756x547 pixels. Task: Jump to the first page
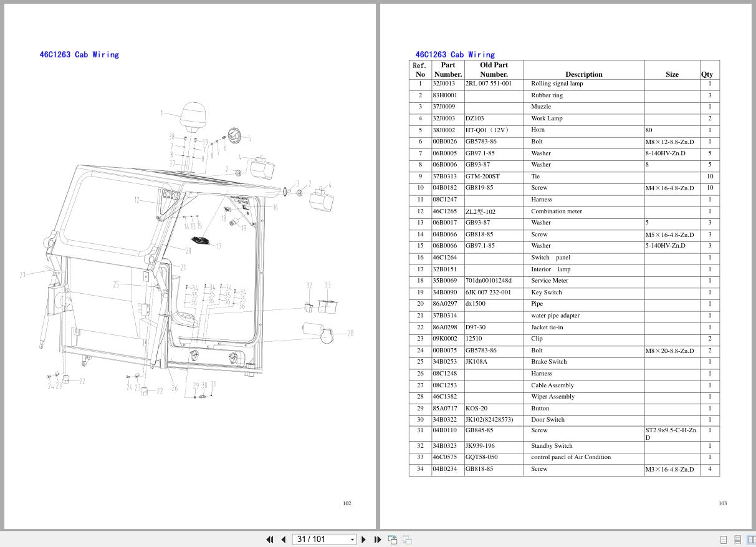[x=270, y=539]
